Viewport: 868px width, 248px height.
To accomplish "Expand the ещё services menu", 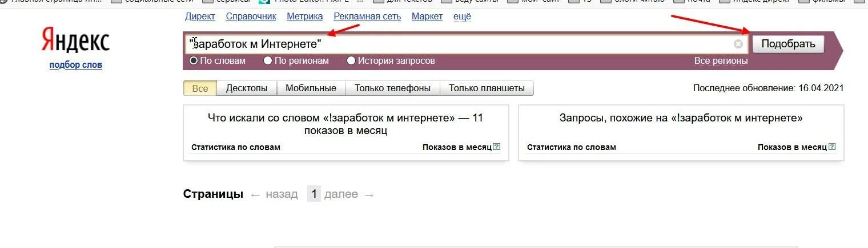I will tap(462, 17).
